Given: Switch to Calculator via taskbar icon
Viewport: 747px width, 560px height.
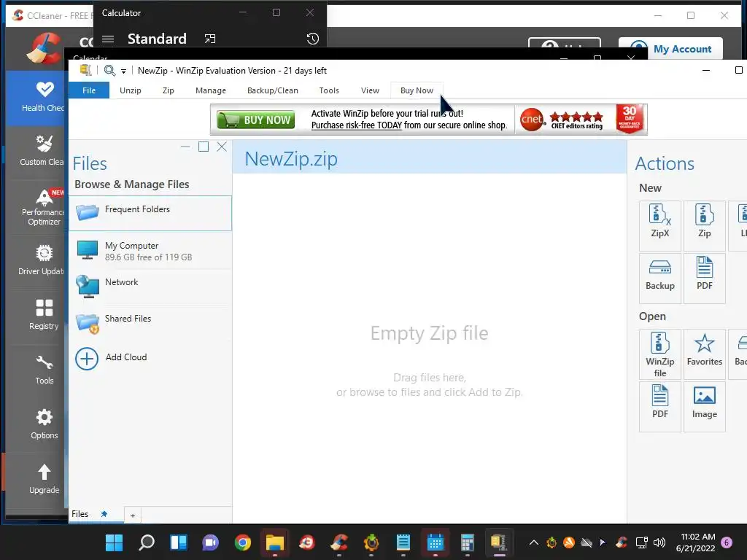Looking at the screenshot, I should pyautogui.click(x=468, y=542).
